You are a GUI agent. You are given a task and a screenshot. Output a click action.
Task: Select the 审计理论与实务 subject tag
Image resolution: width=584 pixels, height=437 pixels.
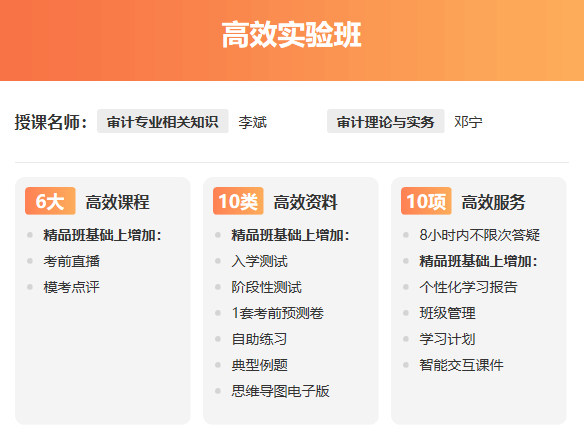(x=385, y=121)
